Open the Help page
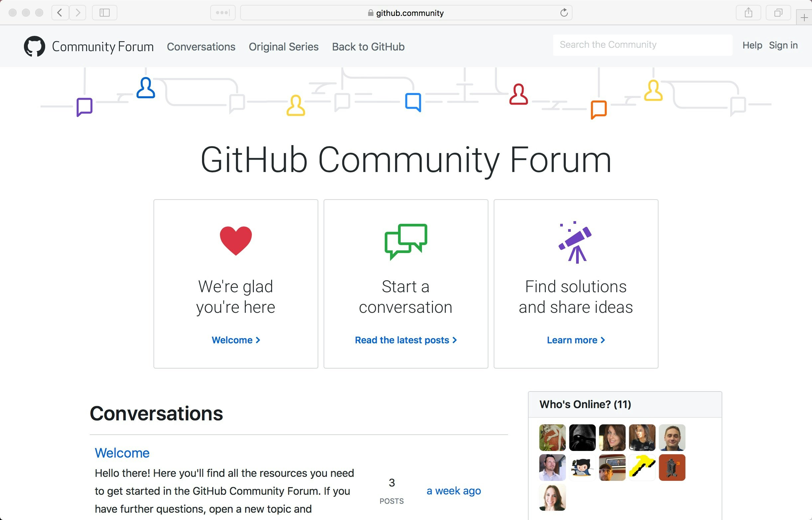The width and height of the screenshot is (812, 520). 752,45
